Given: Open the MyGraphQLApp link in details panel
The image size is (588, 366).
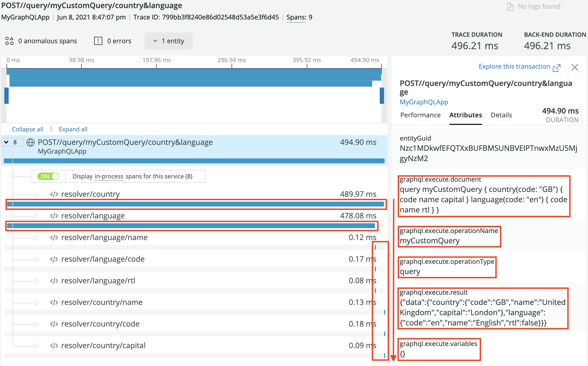Looking at the screenshot, I should coord(424,102).
